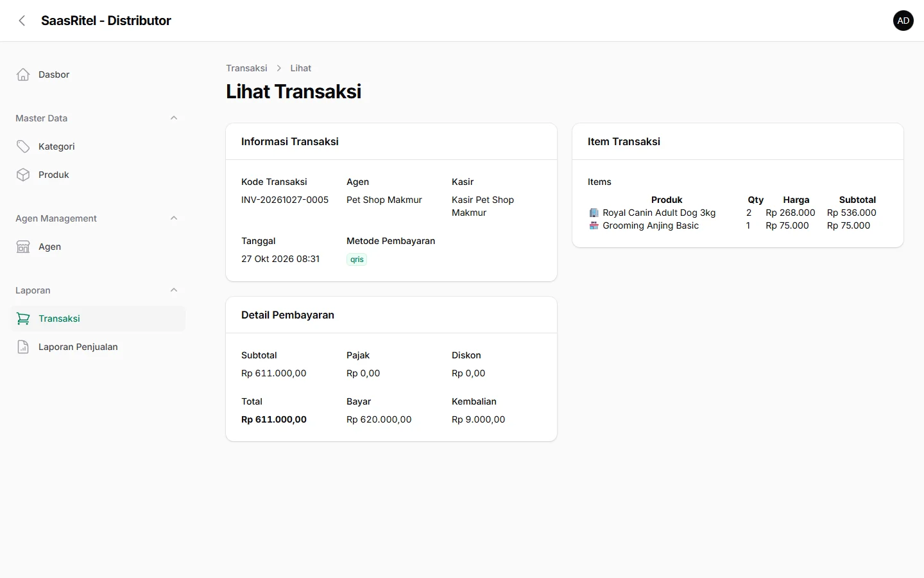The image size is (924, 578).
Task: Collapse the Agen Management section
Action: tap(173, 218)
